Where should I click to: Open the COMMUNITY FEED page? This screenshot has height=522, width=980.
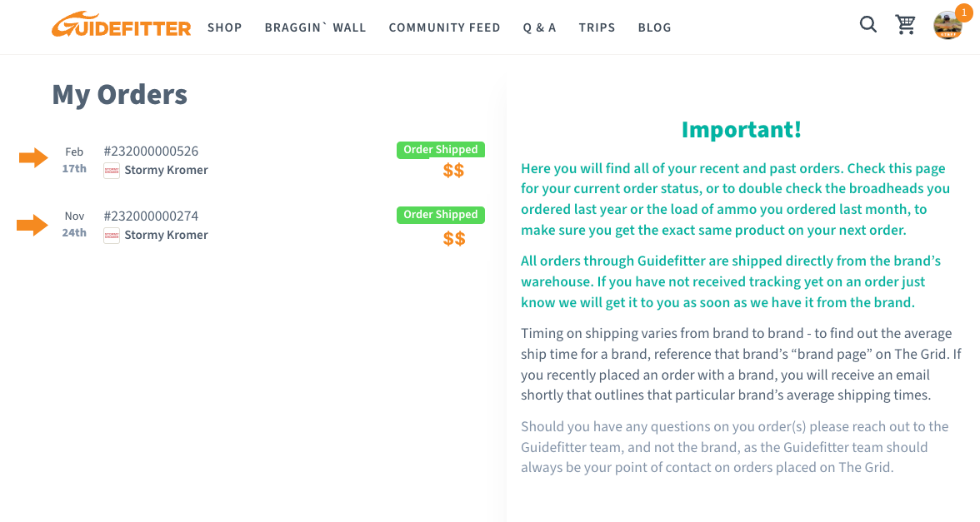(x=444, y=27)
